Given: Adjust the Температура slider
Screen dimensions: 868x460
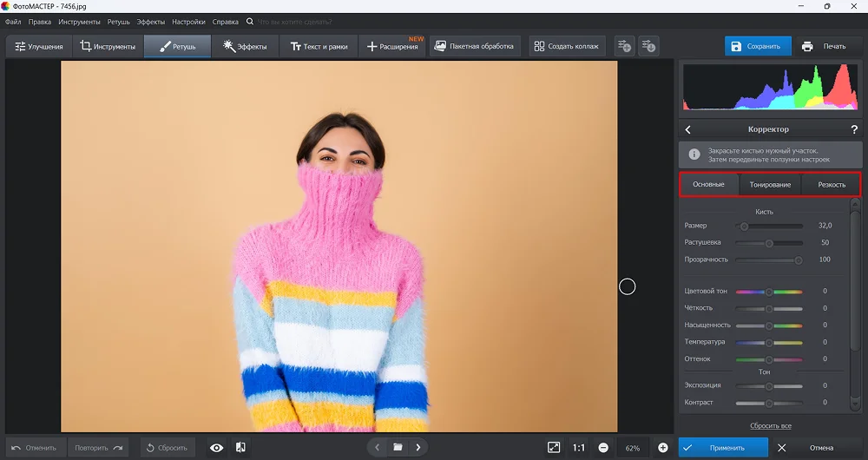Looking at the screenshot, I should coord(769,343).
